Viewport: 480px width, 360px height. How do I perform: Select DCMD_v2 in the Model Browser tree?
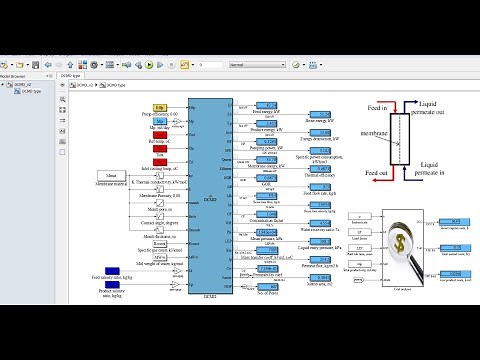pos(23,85)
